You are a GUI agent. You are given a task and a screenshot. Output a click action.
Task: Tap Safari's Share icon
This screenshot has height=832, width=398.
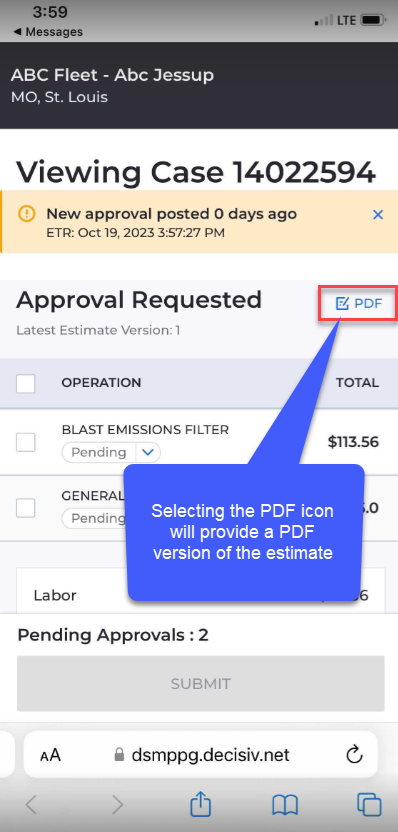(201, 805)
